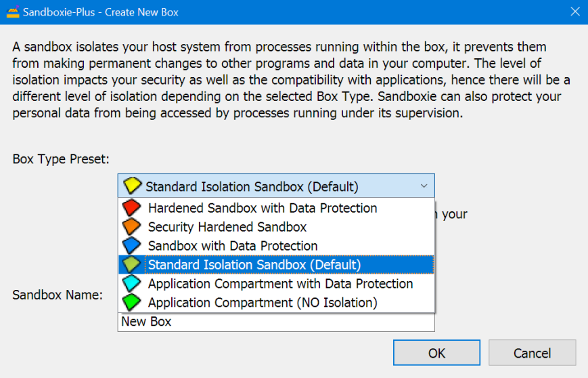Choose Application Compartment with Data Protection
Viewport: 588px width, 378px height.
280,284
